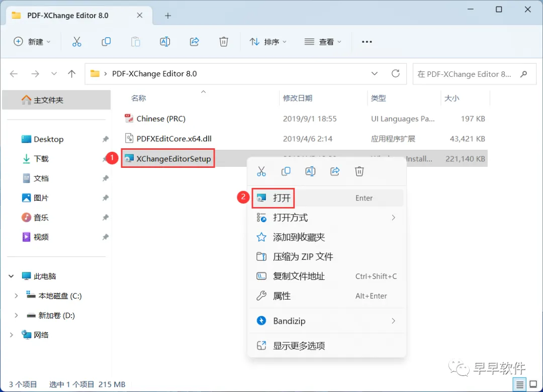Click the Delete trash icon in the Explorer toolbar
The width and height of the screenshot is (543, 392).
tap(224, 42)
